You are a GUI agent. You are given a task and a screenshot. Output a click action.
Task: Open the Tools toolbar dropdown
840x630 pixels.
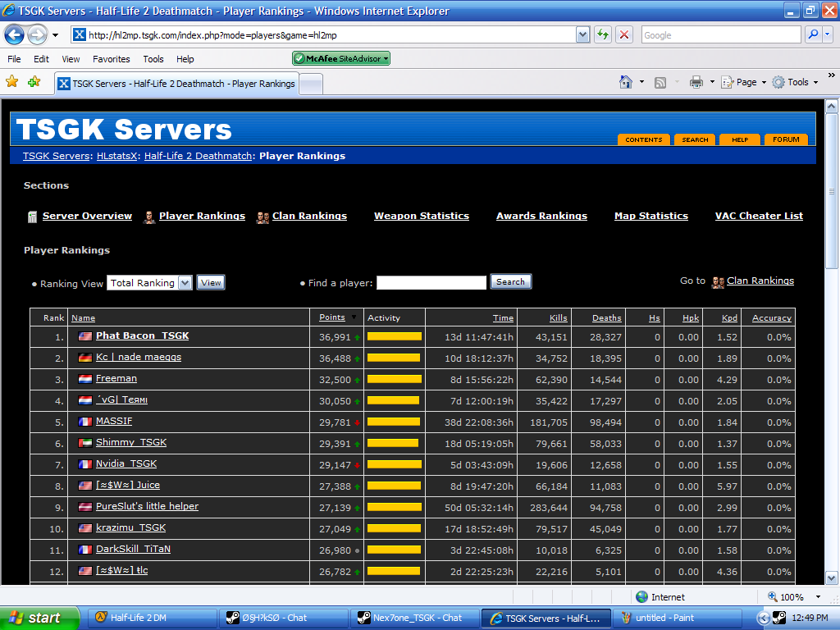pos(792,82)
